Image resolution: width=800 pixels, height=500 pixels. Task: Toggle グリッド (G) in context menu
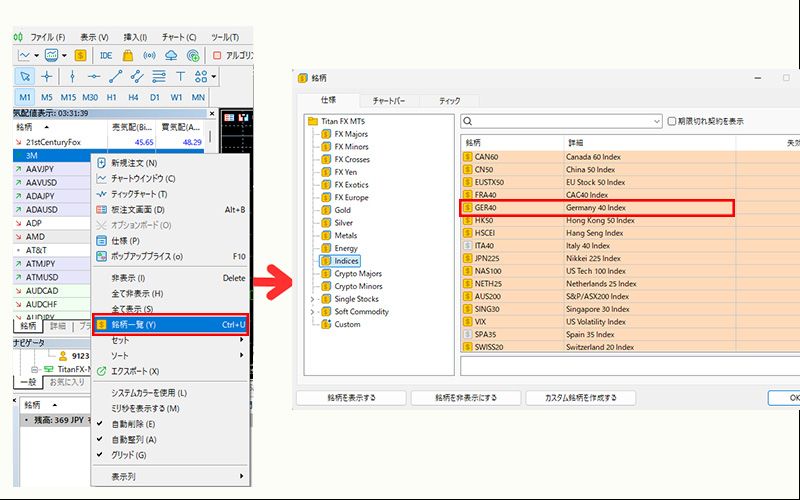coord(133,455)
